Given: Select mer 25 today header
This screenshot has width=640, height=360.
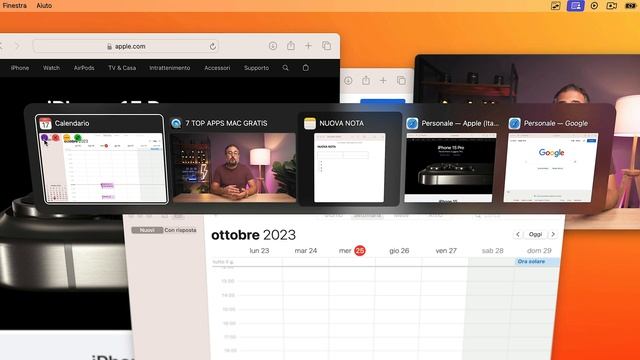Looking at the screenshot, I should coord(352,251).
